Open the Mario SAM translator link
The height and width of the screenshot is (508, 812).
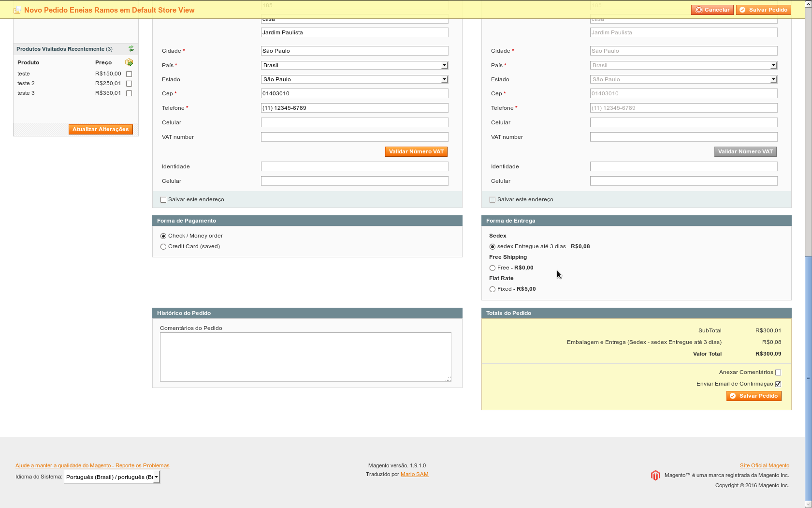[415, 474]
